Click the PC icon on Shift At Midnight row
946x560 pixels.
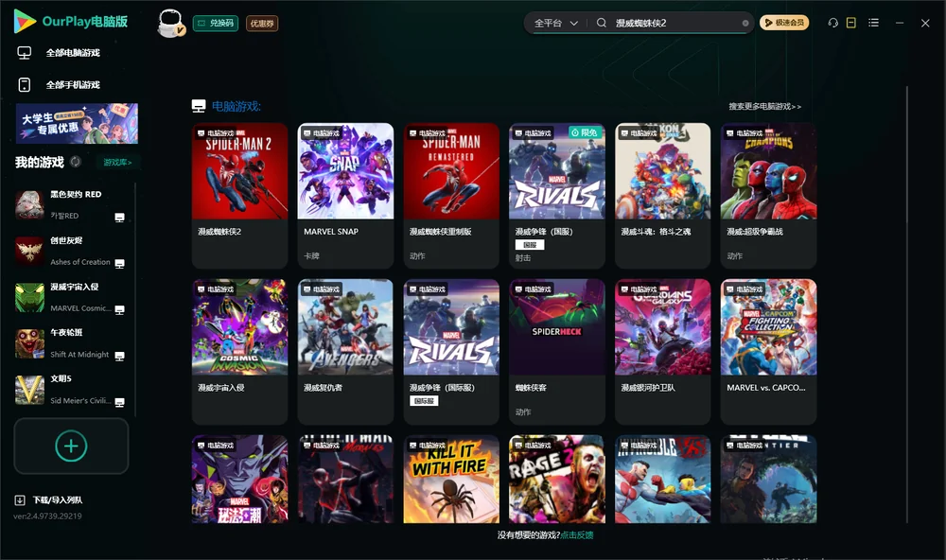tap(119, 356)
